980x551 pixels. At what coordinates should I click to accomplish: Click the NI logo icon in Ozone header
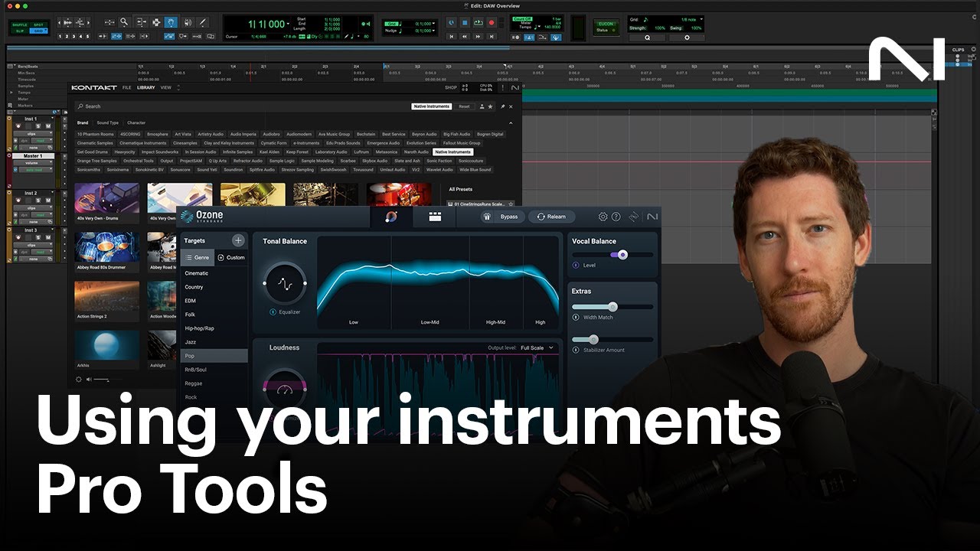652,217
